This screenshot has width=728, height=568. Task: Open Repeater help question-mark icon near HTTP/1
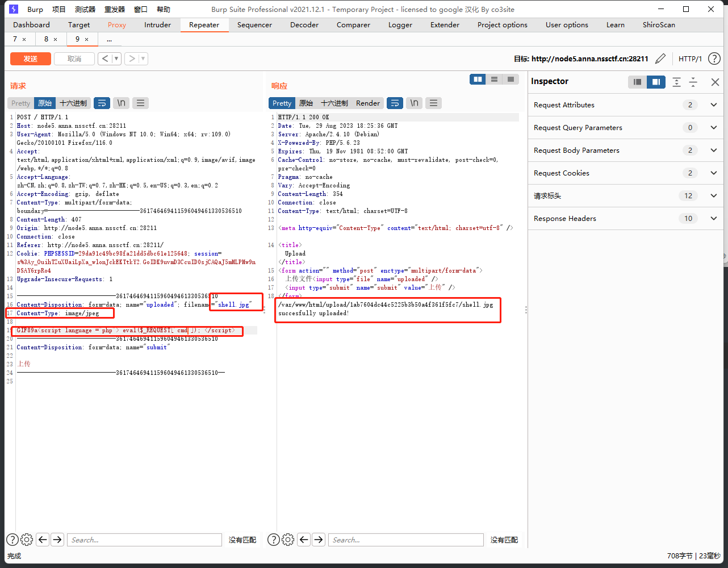[714, 59]
